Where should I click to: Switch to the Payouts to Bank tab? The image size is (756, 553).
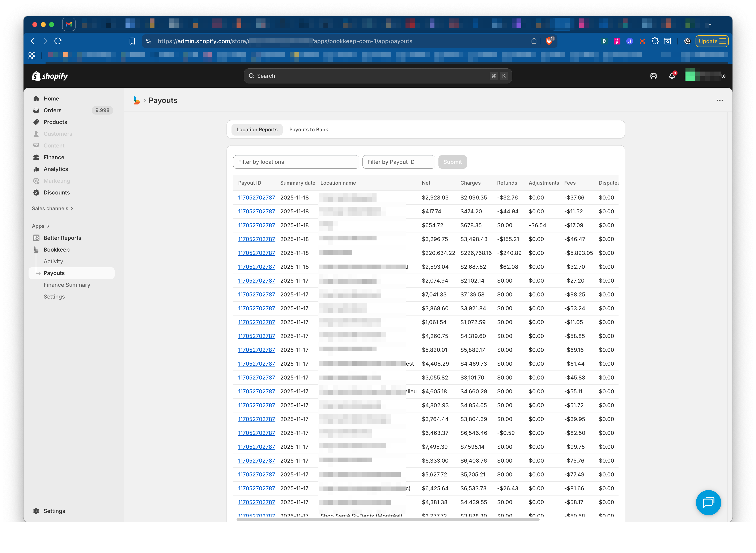[x=309, y=130]
